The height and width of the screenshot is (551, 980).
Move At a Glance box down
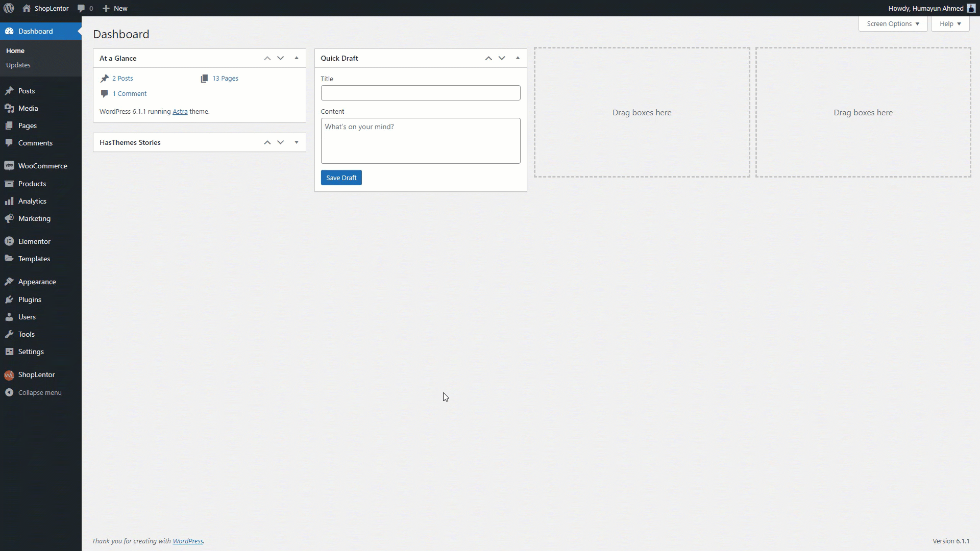coord(281,58)
